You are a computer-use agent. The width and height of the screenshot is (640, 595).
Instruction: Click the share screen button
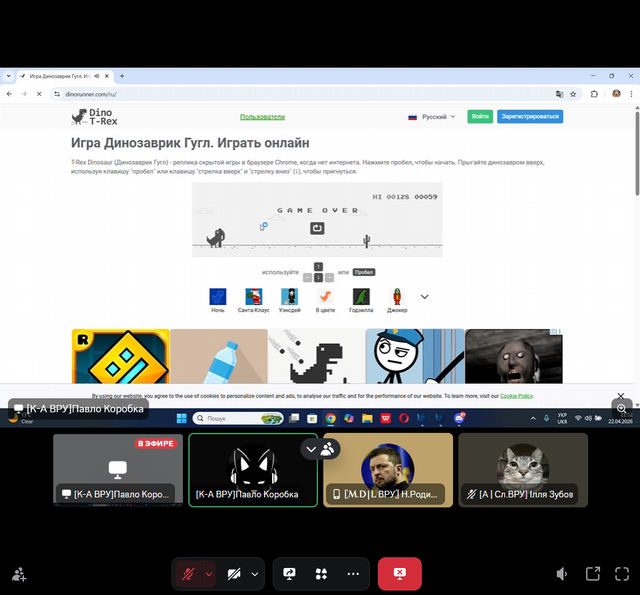click(x=289, y=574)
